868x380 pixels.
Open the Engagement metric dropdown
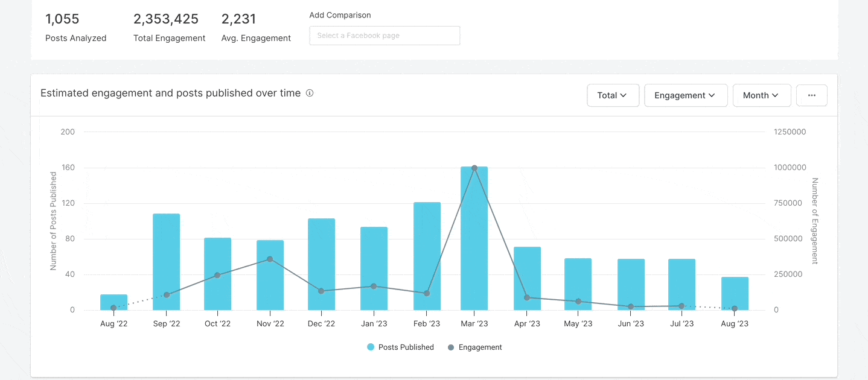pyautogui.click(x=686, y=95)
